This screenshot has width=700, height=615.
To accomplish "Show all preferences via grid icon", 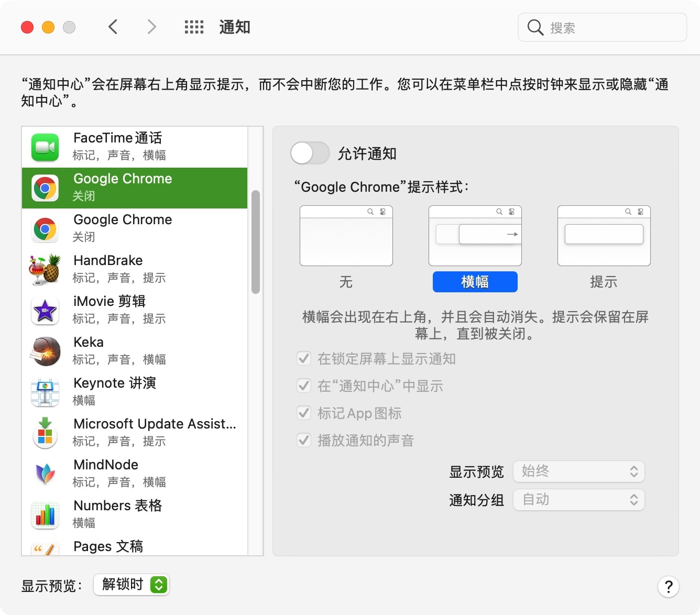I will pyautogui.click(x=194, y=27).
